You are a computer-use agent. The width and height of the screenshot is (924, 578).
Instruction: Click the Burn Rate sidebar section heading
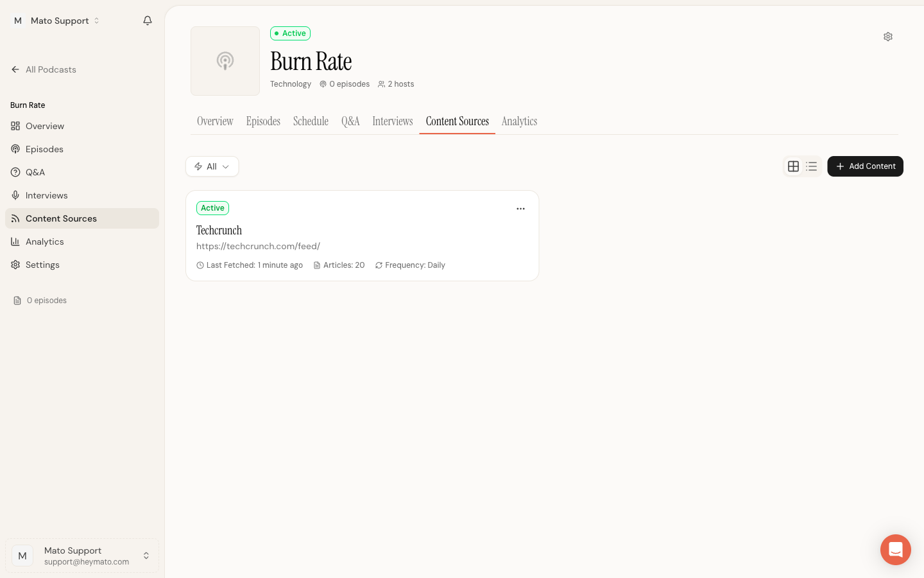tap(28, 105)
